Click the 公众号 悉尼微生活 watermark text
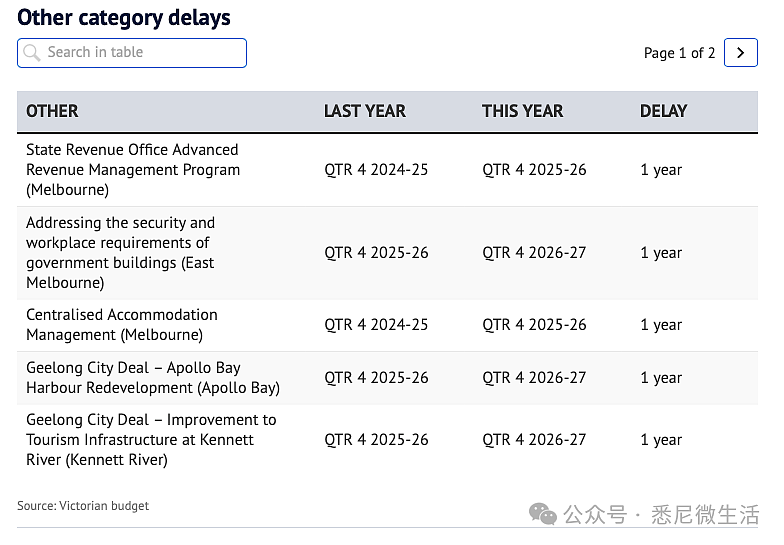Image resolution: width=784 pixels, height=545 pixels. tap(661, 515)
